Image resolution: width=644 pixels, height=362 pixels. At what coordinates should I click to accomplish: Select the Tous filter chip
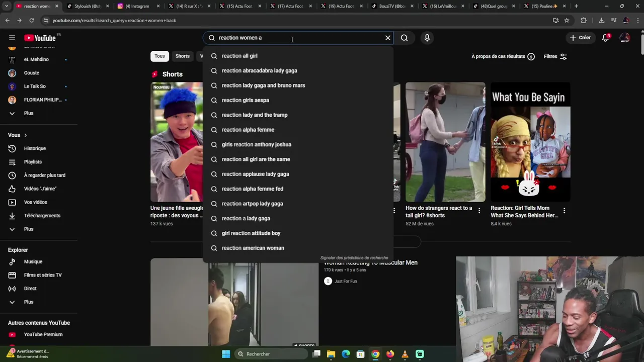click(x=159, y=56)
